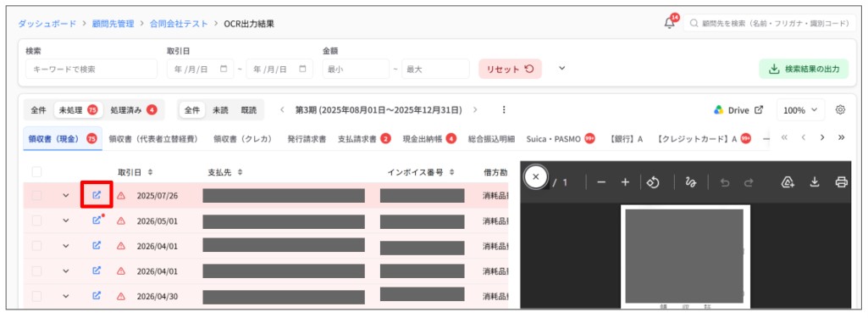Sort by インボイス番号 column header
868x318 pixels.
pyautogui.click(x=421, y=172)
